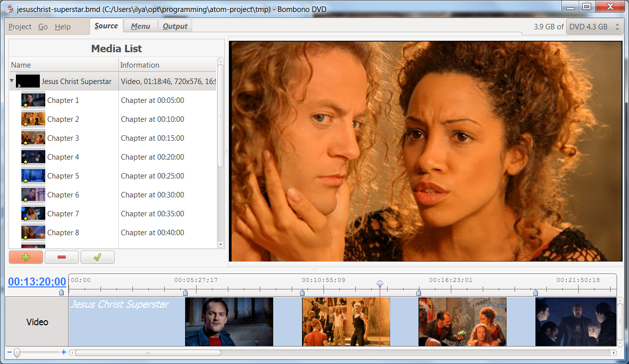Click the timeline zoom slider handle

click(x=17, y=353)
